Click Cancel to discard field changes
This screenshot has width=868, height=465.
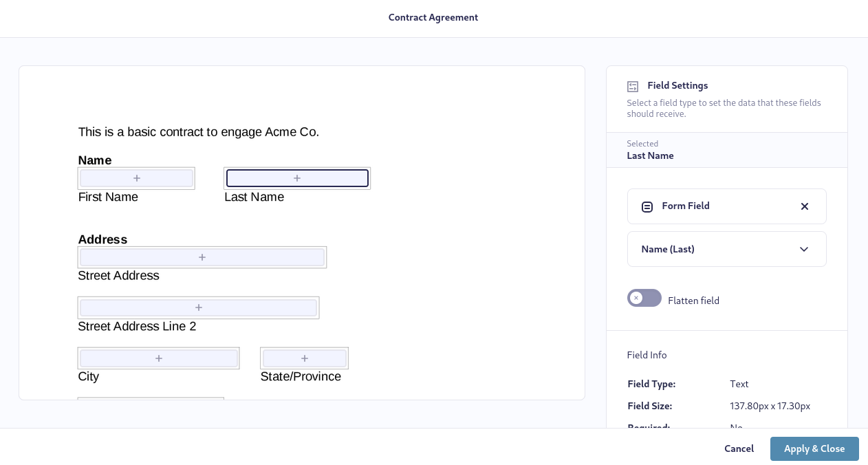click(739, 448)
